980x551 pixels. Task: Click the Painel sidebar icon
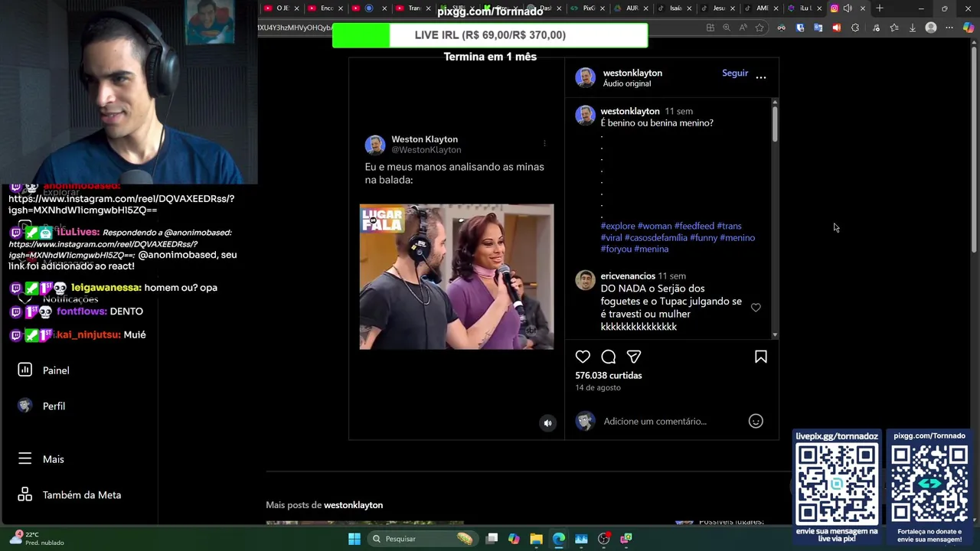25,370
